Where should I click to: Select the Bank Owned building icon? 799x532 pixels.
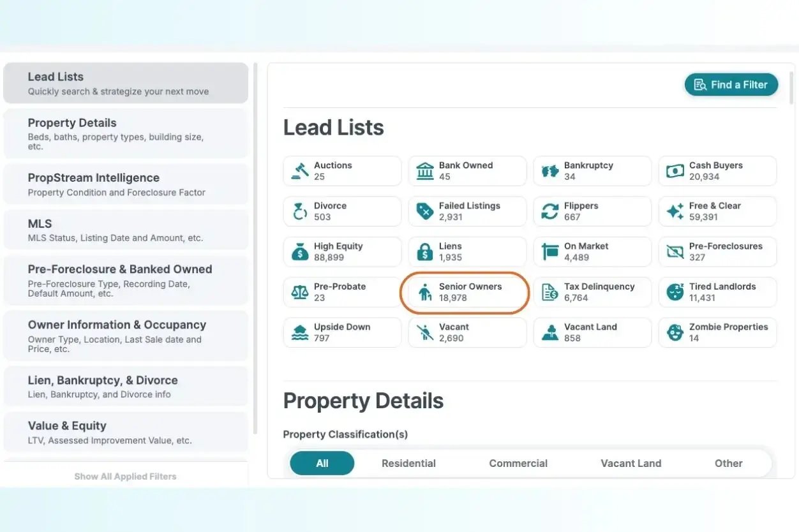pos(425,171)
